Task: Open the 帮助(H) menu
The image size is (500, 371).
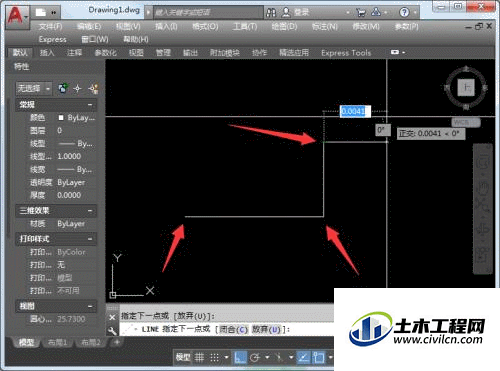Action: click(136, 39)
